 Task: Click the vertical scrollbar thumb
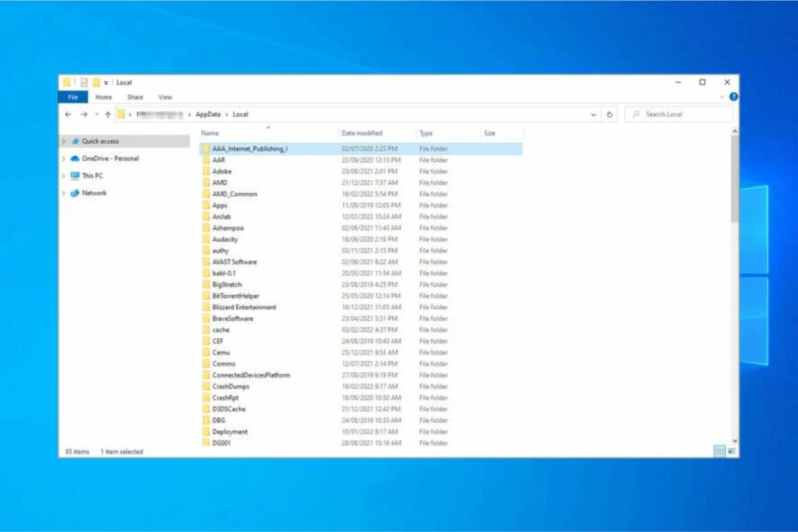pyautogui.click(x=734, y=179)
